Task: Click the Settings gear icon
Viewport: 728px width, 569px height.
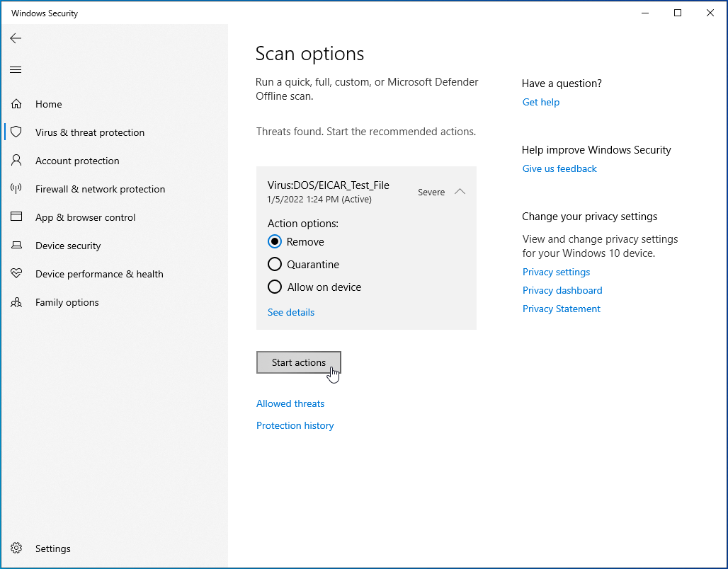Action: (16, 548)
